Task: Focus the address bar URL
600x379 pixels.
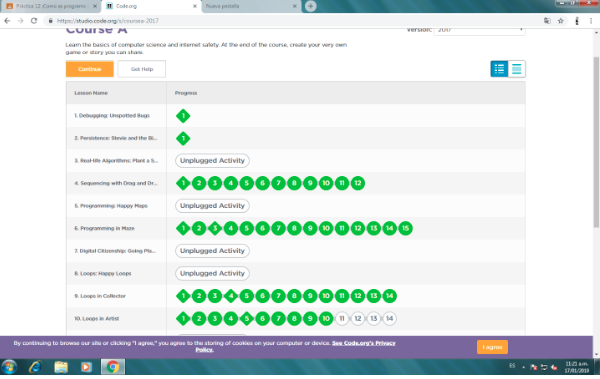Action: (108, 21)
